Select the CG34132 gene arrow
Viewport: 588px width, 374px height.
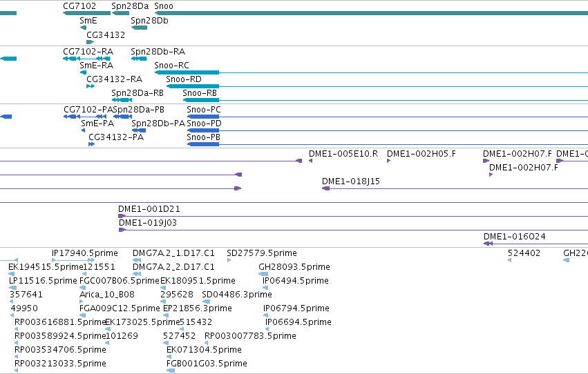pyautogui.click(x=90, y=42)
